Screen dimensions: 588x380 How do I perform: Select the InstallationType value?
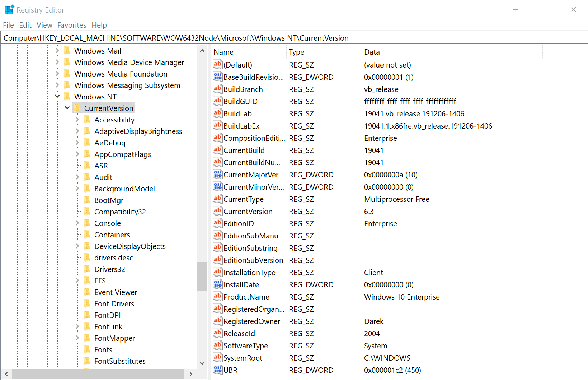coord(249,272)
